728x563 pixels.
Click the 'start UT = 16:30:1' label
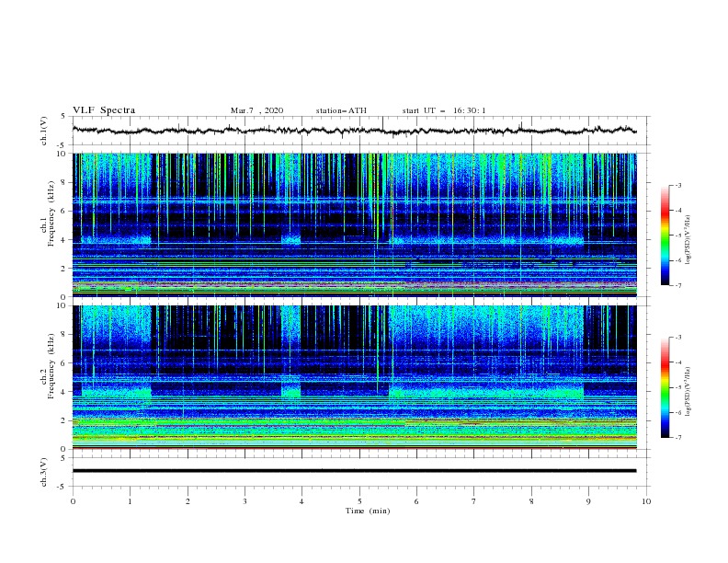[444, 110]
